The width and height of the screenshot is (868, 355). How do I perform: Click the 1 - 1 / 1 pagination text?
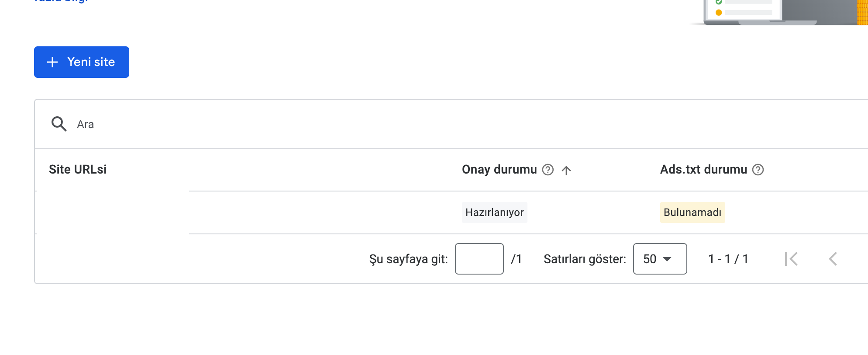(728, 259)
